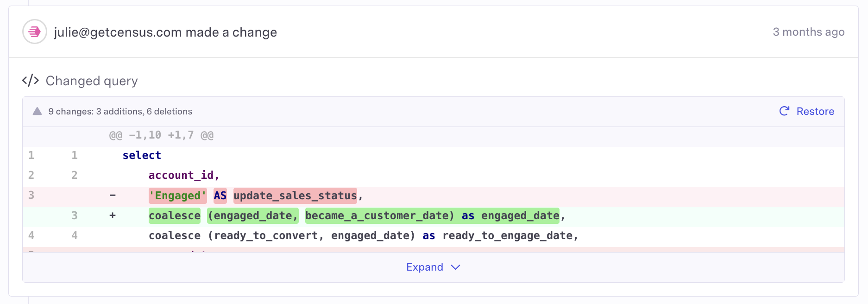Click ready_to_engage_date on line 4

click(507, 235)
